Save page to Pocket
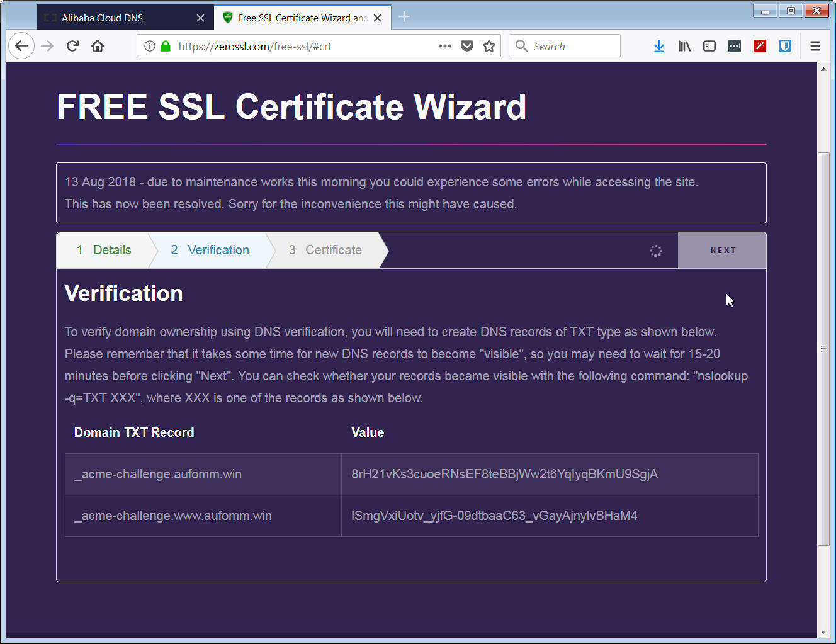 [x=467, y=46]
